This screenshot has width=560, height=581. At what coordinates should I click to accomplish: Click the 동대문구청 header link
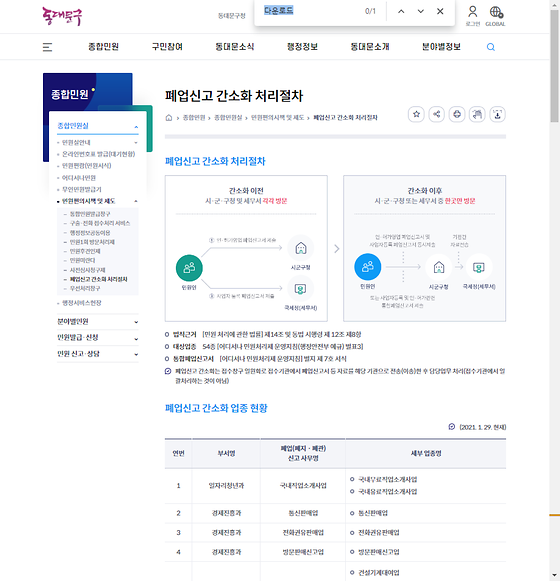[x=232, y=16]
